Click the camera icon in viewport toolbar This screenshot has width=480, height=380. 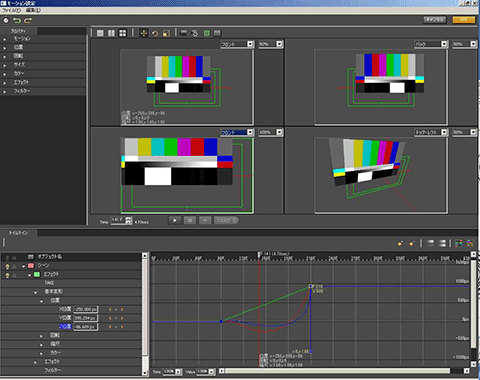point(184,33)
